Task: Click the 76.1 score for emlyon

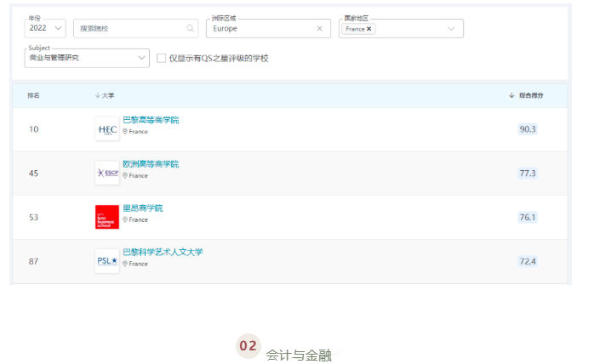Action: (528, 217)
